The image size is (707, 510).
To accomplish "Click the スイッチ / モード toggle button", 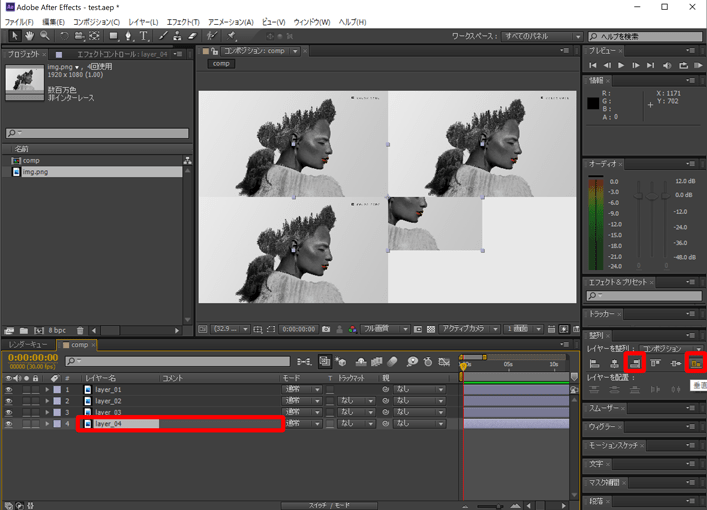I will click(329, 505).
